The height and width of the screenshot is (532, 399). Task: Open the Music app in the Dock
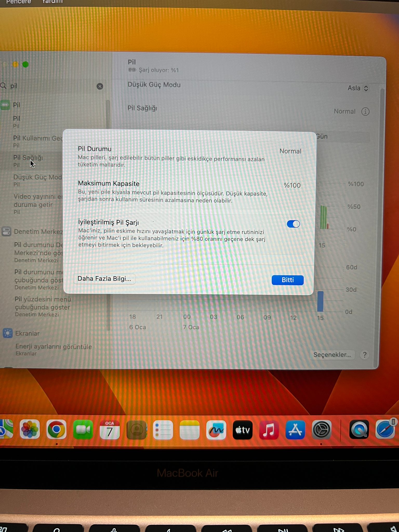click(269, 430)
